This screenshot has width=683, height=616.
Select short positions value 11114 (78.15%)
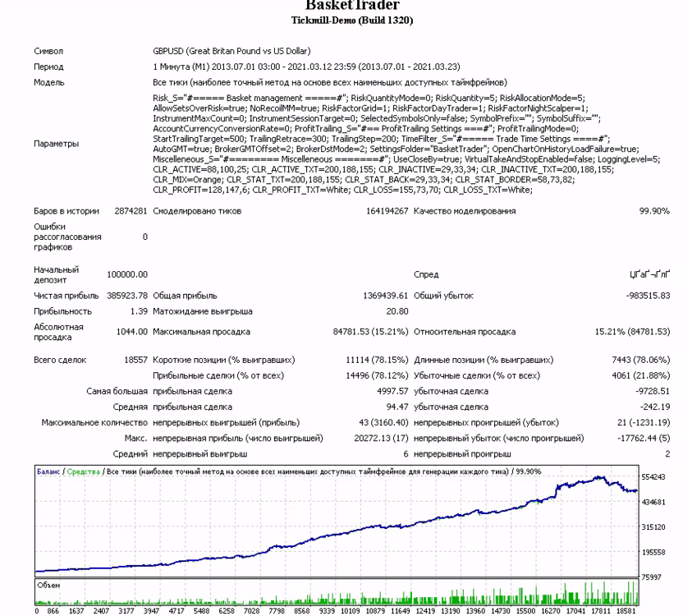coord(378,360)
